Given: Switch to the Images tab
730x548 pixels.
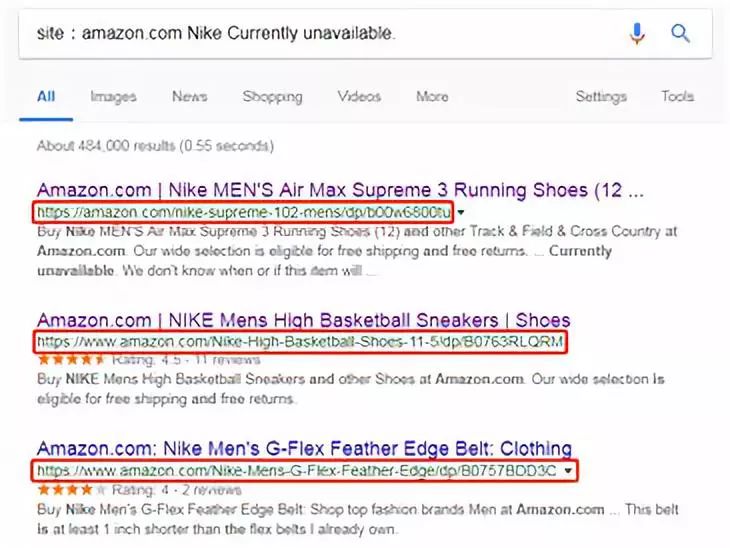Looking at the screenshot, I should pyautogui.click(x=113, y=97).
